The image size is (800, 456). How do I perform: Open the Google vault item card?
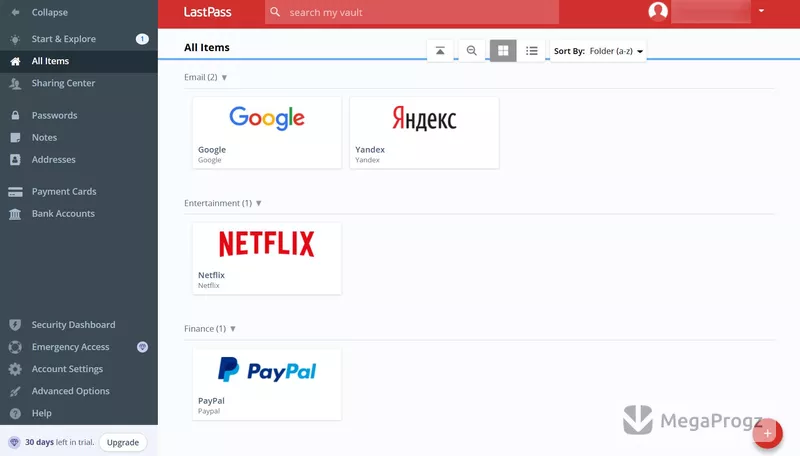(267, 133)
